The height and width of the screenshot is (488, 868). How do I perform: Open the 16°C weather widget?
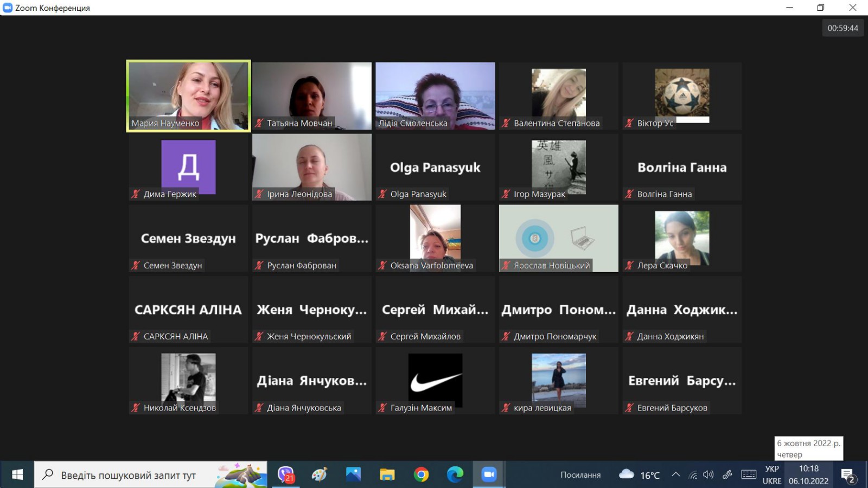[640, 474]
